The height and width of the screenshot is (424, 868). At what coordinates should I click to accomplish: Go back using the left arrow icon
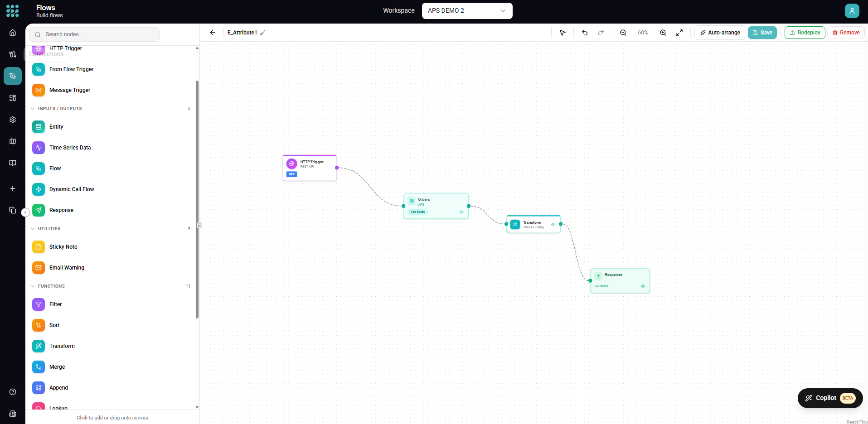click(x=213, y=33)
